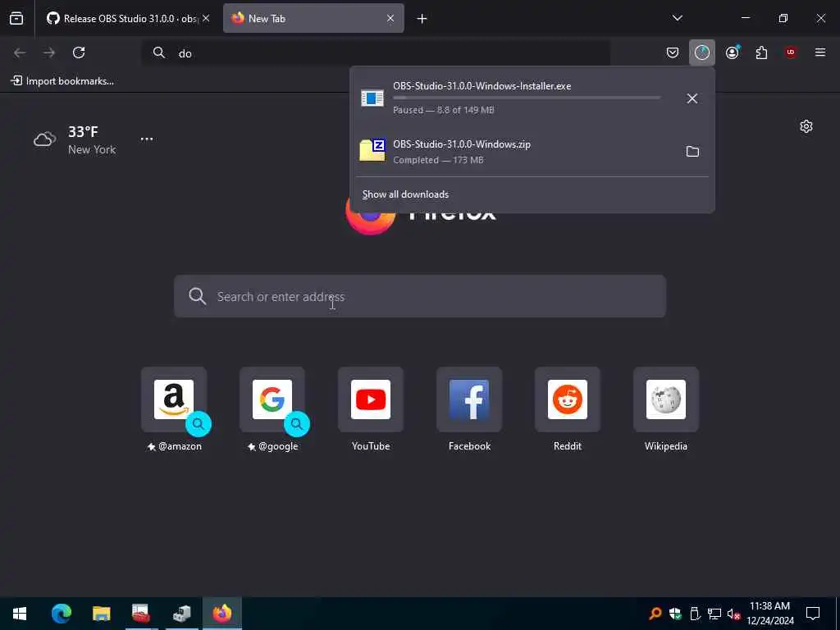Open the red toolbox taskbar app
Image resolution: width=840 pixels, height=630 pixels.
click(x=141, y=614)
